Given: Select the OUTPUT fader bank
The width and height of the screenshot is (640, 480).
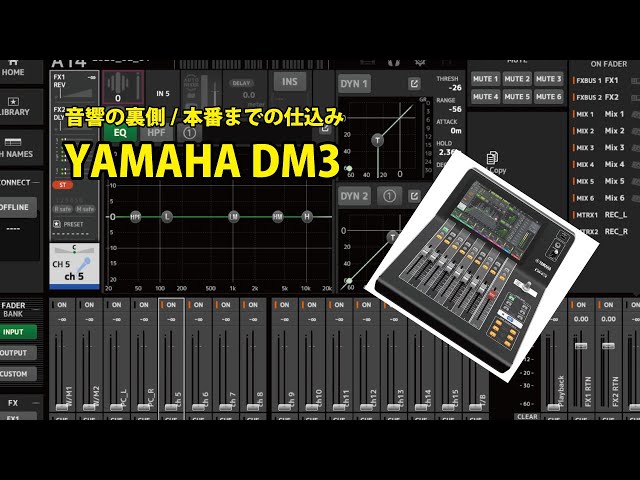Looking at the screenshot, I should tap(18, 353).
